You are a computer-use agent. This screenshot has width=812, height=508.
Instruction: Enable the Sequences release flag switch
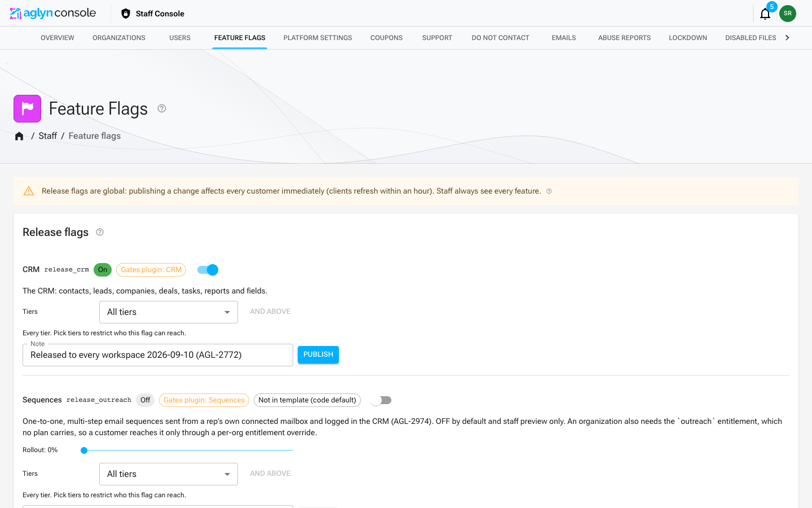381,400
